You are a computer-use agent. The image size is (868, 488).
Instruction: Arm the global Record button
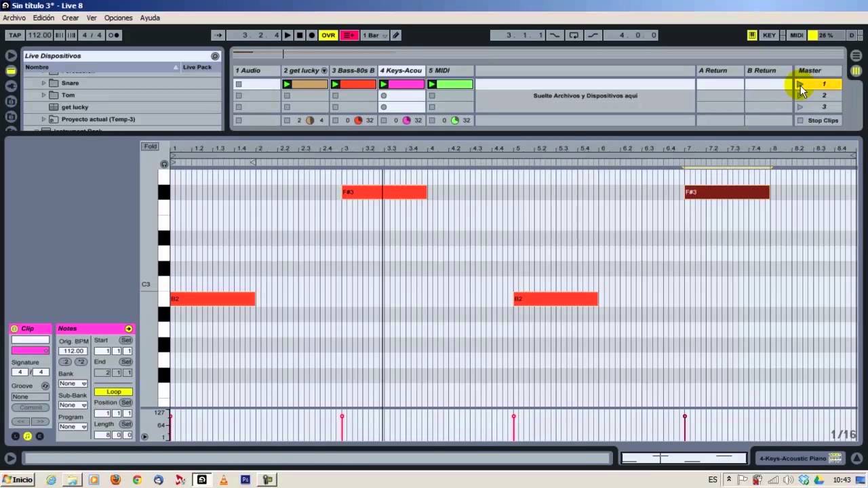click(x=312, y=35)
